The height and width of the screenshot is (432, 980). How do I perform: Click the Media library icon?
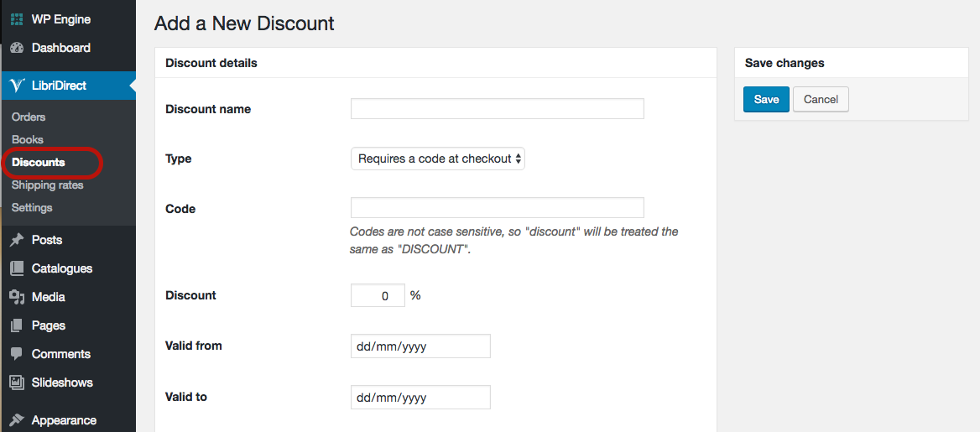tap(17, 297)
